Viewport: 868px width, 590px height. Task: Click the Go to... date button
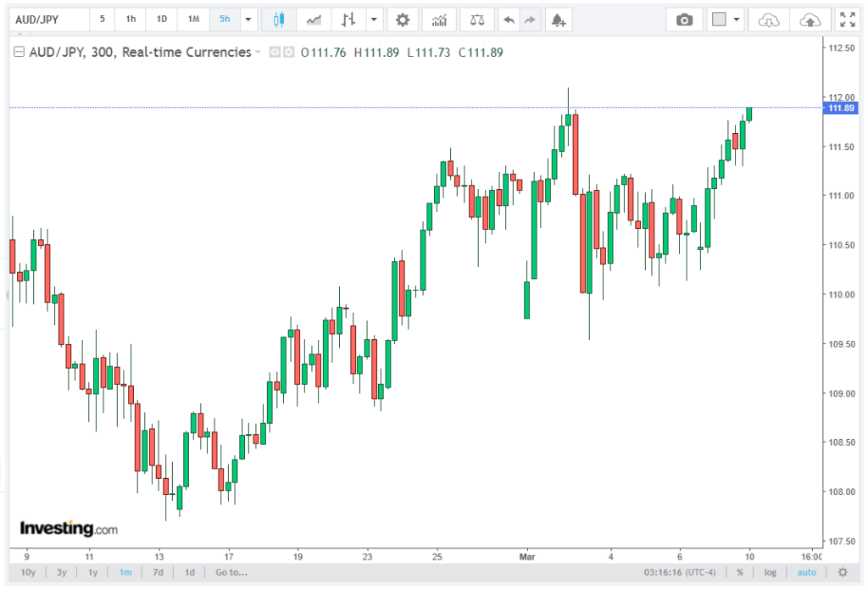tap(231, 572)
